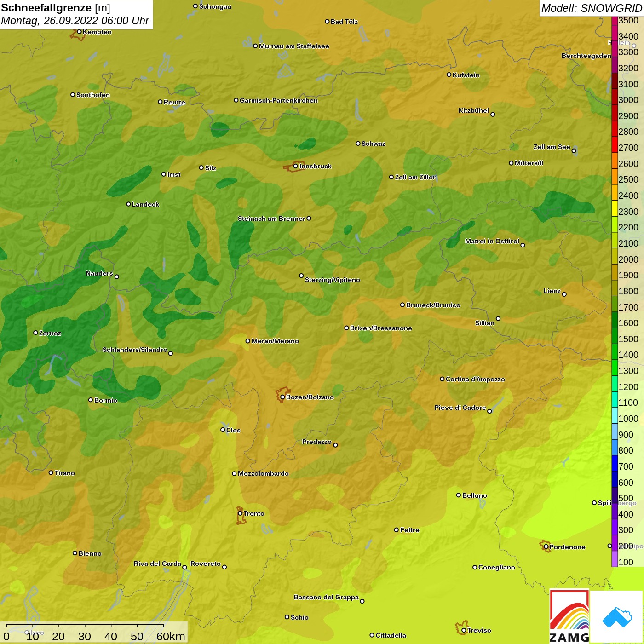Click the Sterzing/Vipiteno label
The image size is (644, 644).
point(333,280)
